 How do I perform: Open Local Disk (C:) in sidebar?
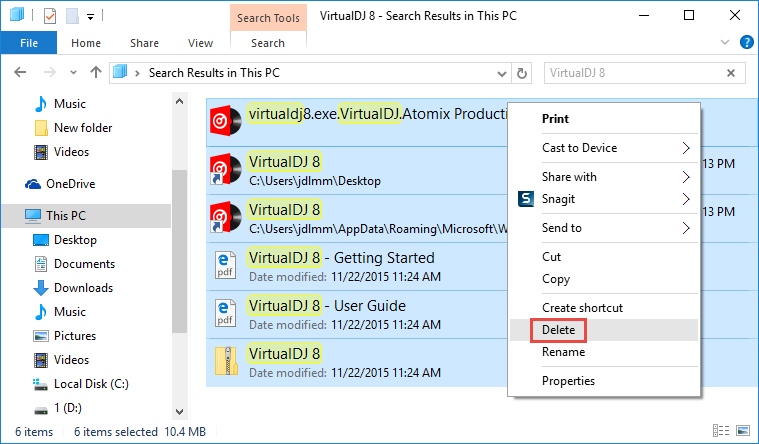coord(81,384)
